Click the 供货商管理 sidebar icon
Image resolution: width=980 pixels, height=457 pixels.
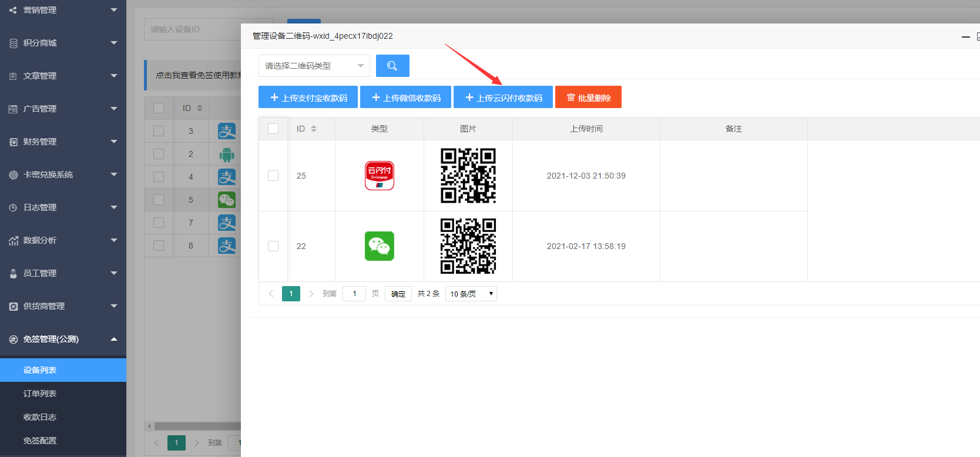pos(13,306)
